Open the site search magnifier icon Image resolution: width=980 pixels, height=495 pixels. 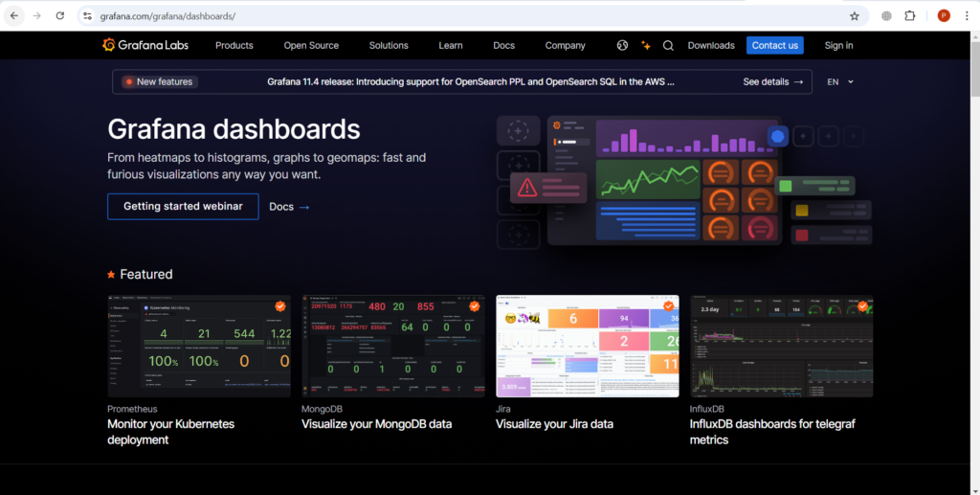pyautogui.click(x=668, y=46)
